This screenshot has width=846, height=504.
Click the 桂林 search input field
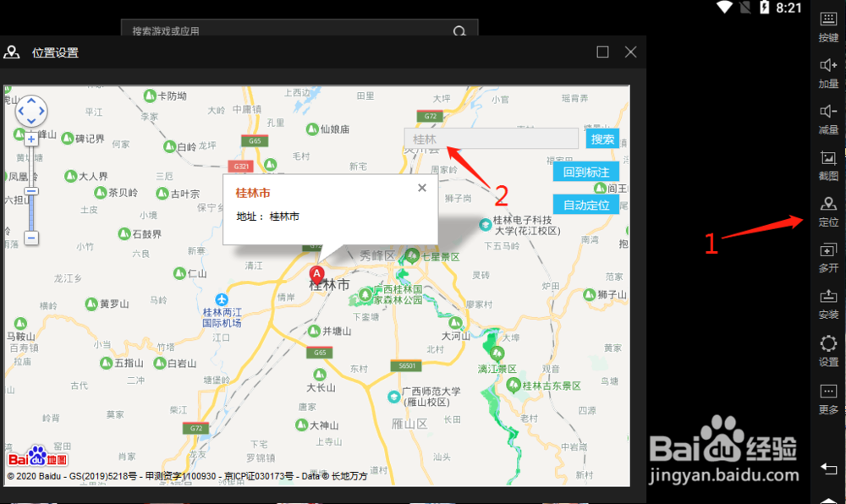point(491,138)
